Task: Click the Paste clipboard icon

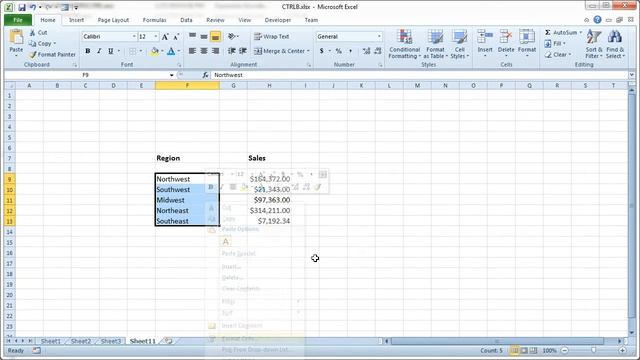Action: click(16, 38)
